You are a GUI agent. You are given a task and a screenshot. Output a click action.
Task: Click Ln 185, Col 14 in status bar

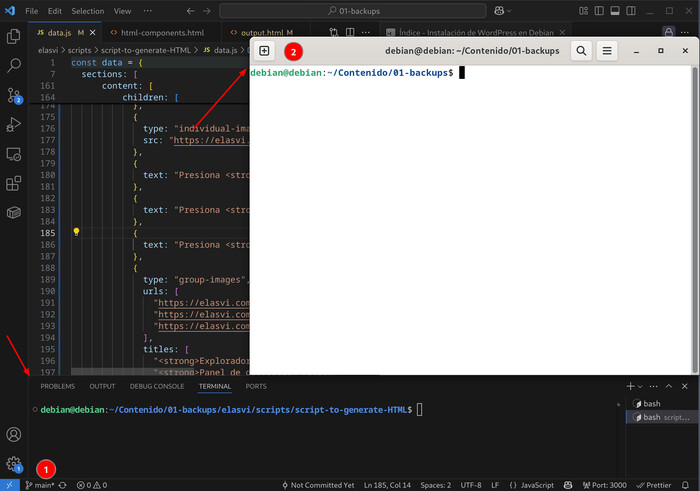pyautogui.click(x=387, y=485)
